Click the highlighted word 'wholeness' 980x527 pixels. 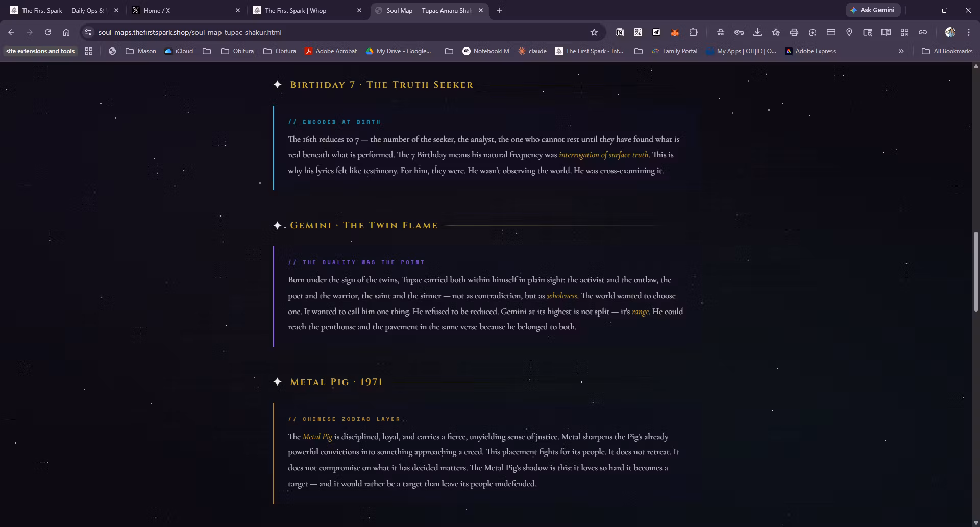(x=561, y=296)
